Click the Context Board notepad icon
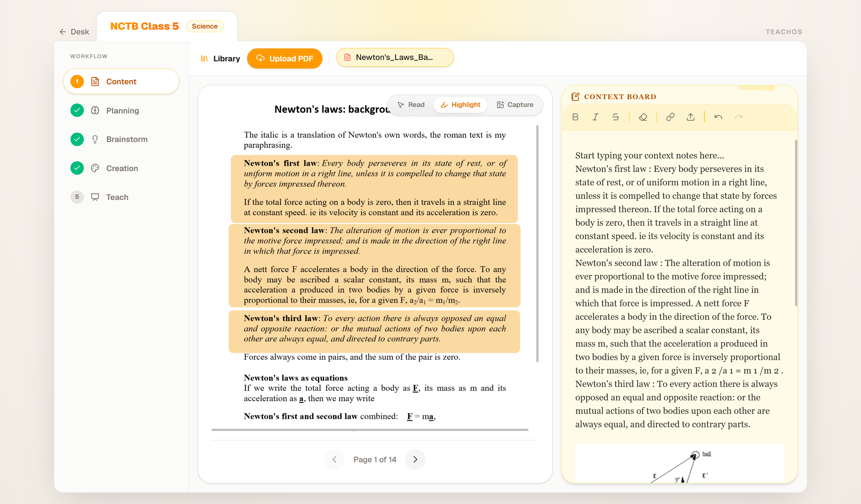Viewport: 861px width, 504px height. [x=575, y=97]
